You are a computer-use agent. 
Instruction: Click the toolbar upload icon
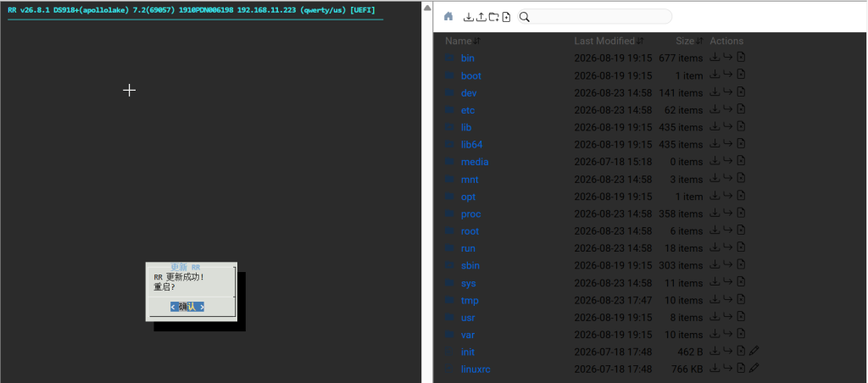tap(481, 17)
